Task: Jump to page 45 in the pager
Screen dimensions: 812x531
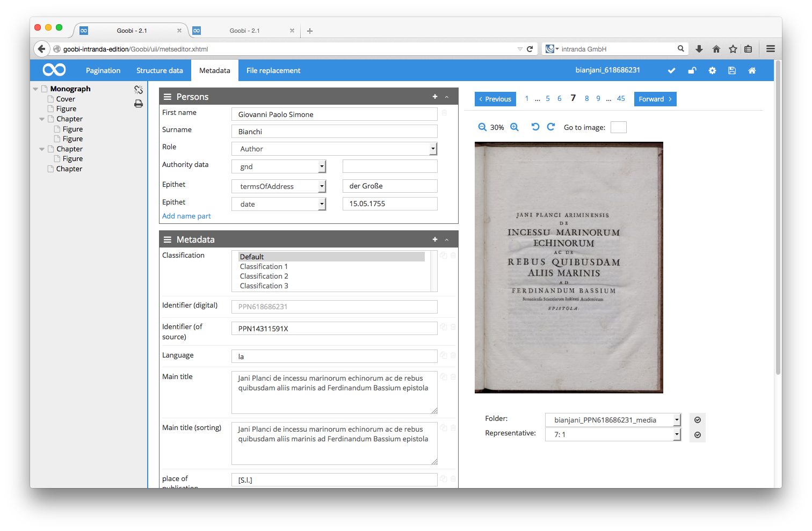Action: click(x=621, y=98)
